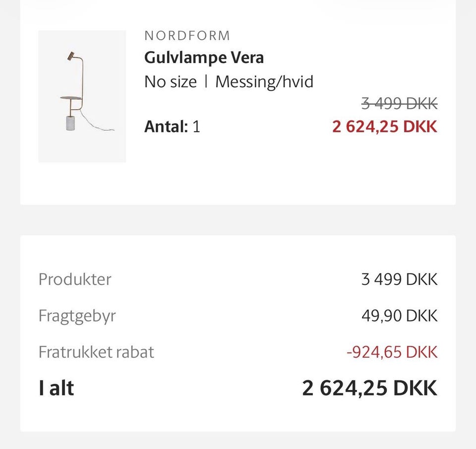The height and width of the screenshot is (449, 476).
Task: Click the Produkter row label
Action: 75,279
